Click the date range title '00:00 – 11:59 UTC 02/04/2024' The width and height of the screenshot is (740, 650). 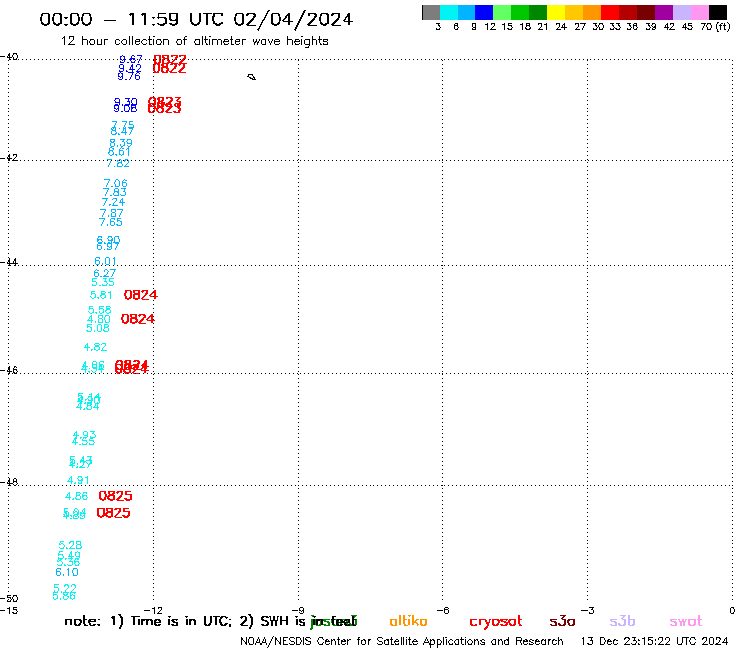(196, 19)
